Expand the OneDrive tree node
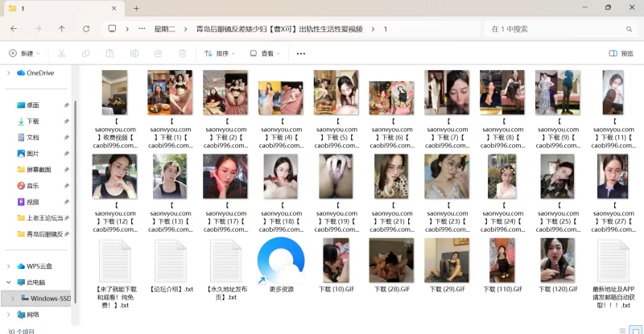 point(9,72)
